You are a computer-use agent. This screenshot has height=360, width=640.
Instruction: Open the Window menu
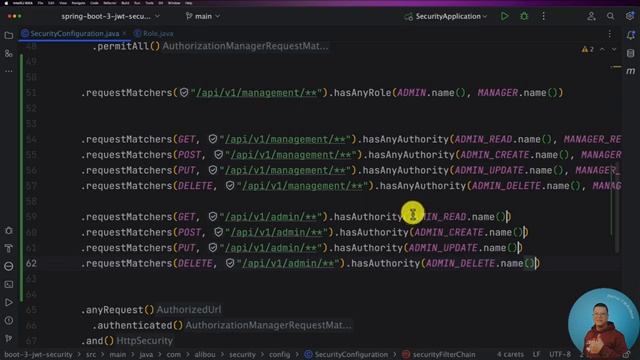pyautogui.click(x=174, y=3)
